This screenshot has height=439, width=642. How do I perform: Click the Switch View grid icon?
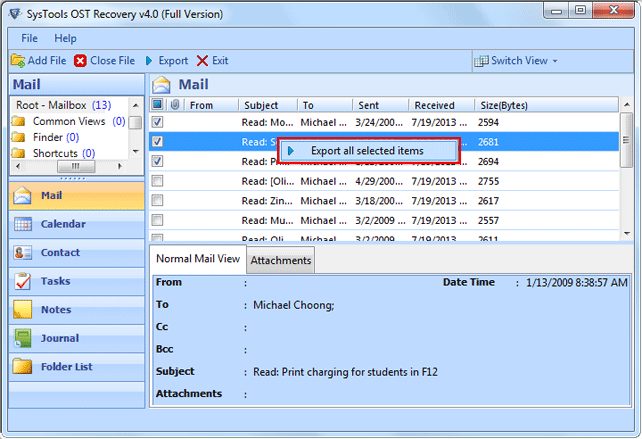(482, 61)
